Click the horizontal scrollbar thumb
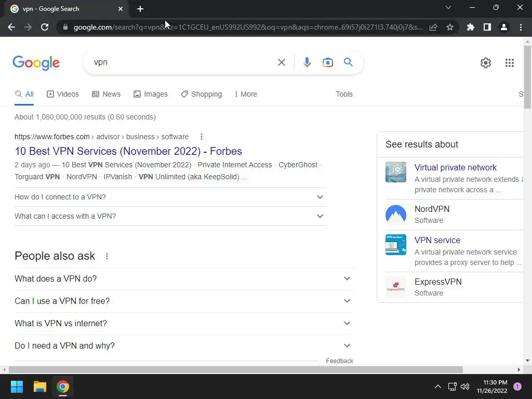The image size is (532, 399). 236,369
